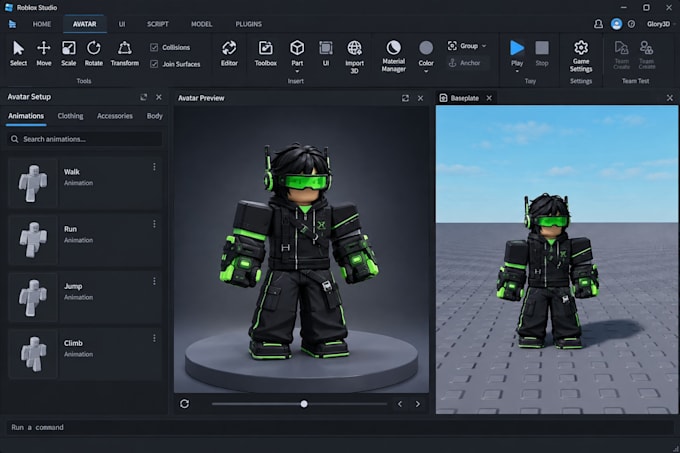
Task: Open options menu for Walk animation
Action: tap(154, 166)
